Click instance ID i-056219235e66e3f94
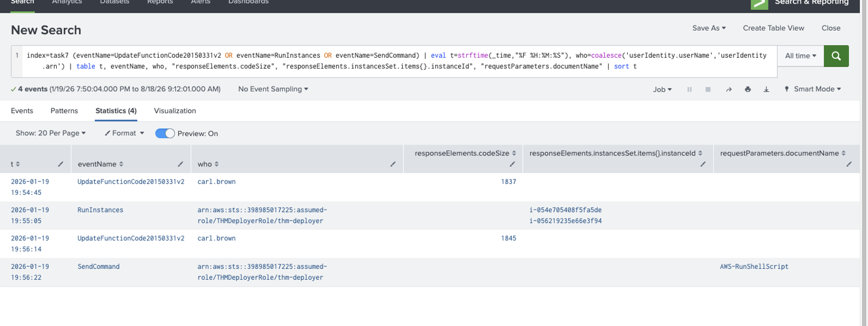The height and width of the screenshot is (326, 868). 566,221
